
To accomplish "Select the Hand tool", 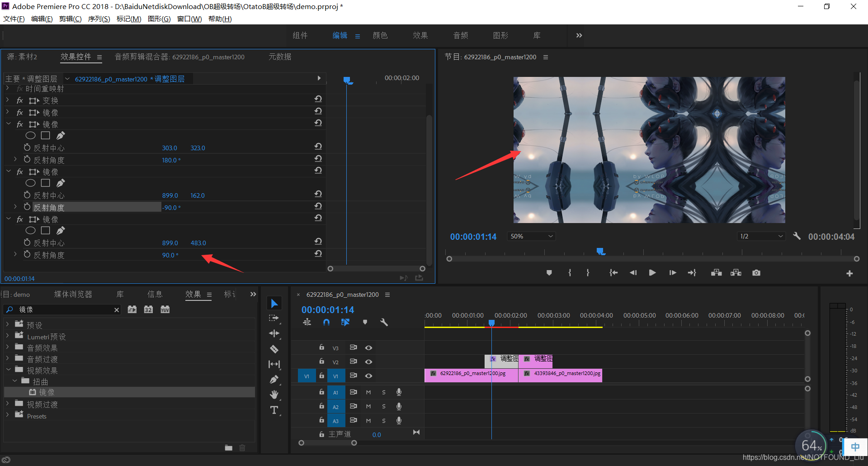I will pos(274,395).
